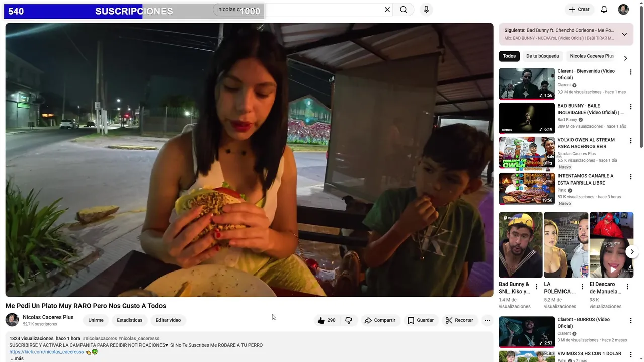Clear the search box with the X icon
The width and height of the screenshot is (644, 362).
[x=387, y=9]
